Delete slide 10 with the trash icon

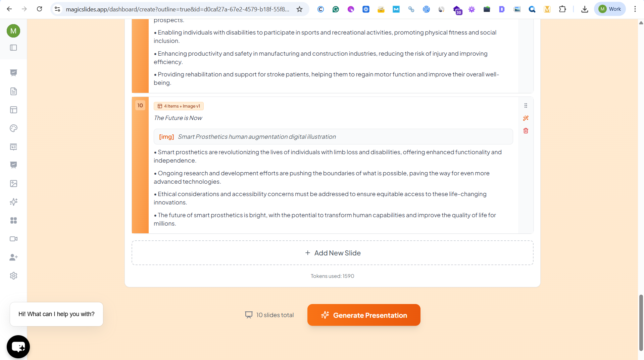point(526,131)
